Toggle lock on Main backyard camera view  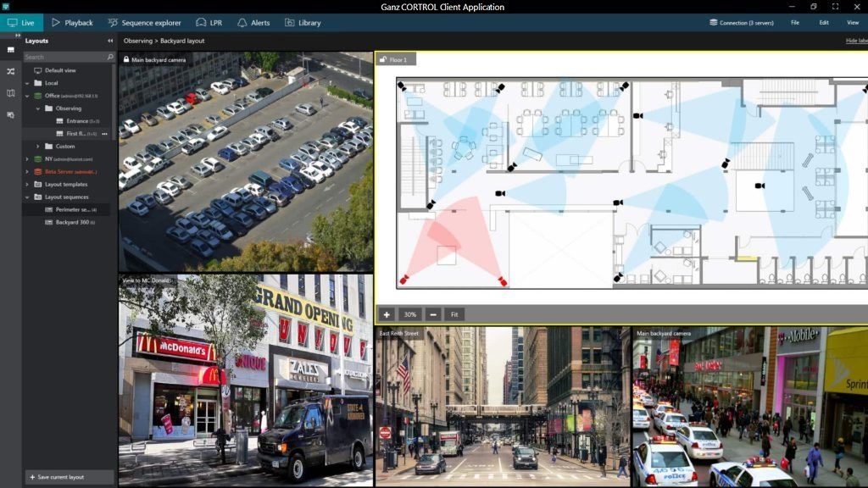125,60
